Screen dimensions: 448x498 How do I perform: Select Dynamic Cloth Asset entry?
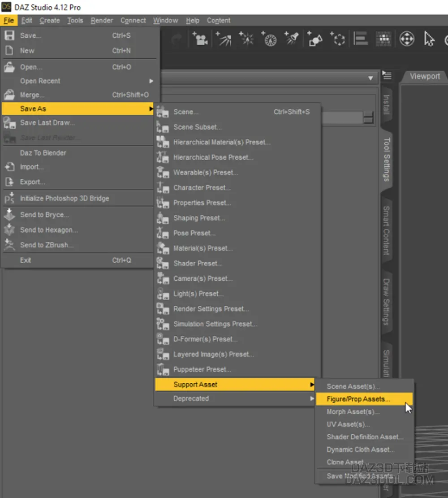pos(365,450)
